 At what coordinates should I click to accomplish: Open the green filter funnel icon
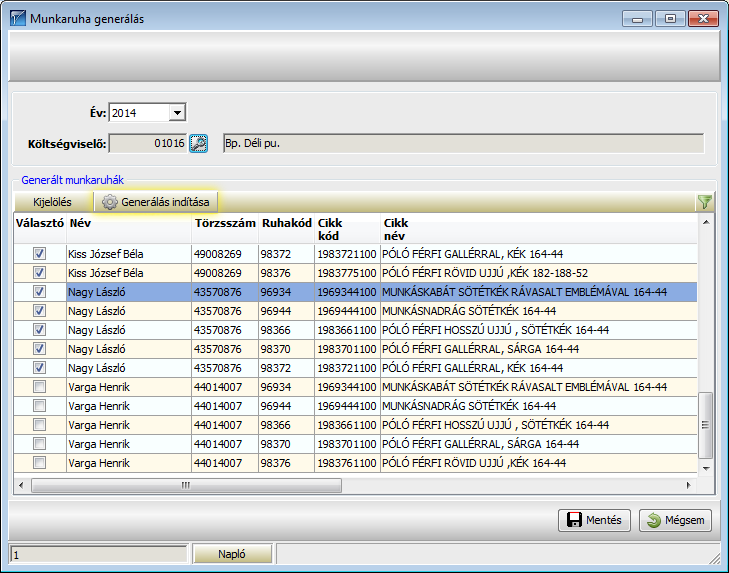pyautogui.click(x=705, y=202)
